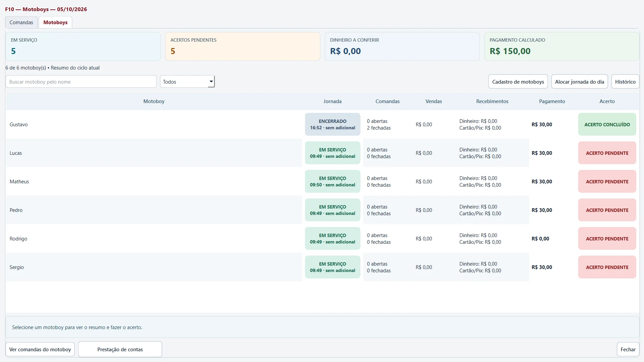This screenshot has height=362, width=644.
Task: Click the Acertos Pendentes summary card
Action: pos(243,46)
